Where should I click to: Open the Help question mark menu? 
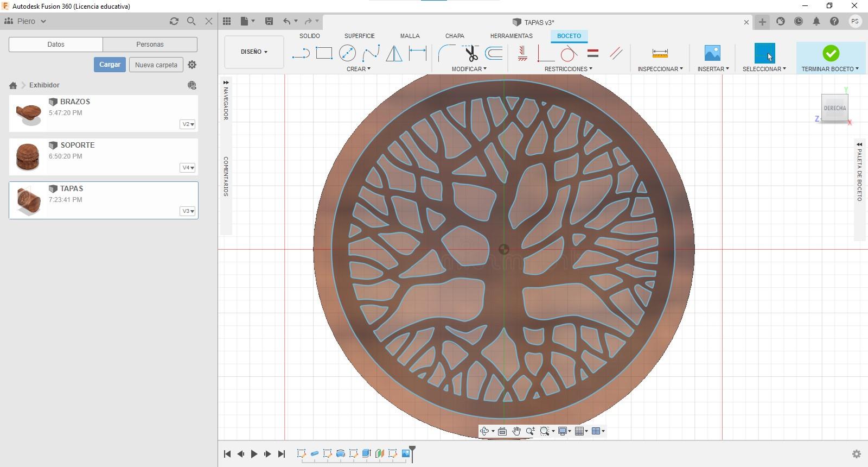(x=834, y=21)
